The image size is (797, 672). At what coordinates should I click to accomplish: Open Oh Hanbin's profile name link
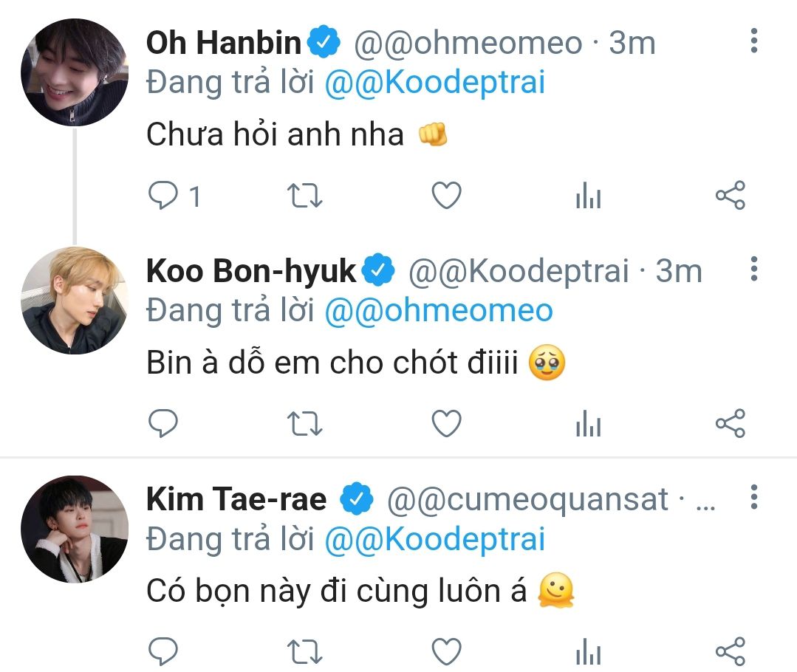pyautogui.click(x=224, y=43)
